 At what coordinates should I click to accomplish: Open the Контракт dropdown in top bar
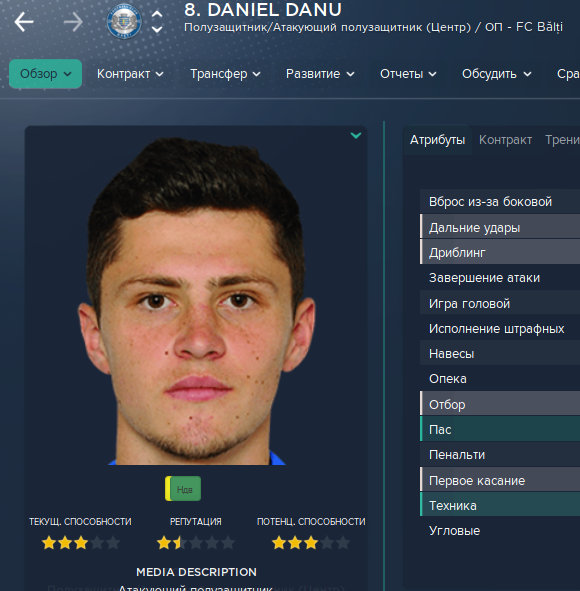(130, 74)
